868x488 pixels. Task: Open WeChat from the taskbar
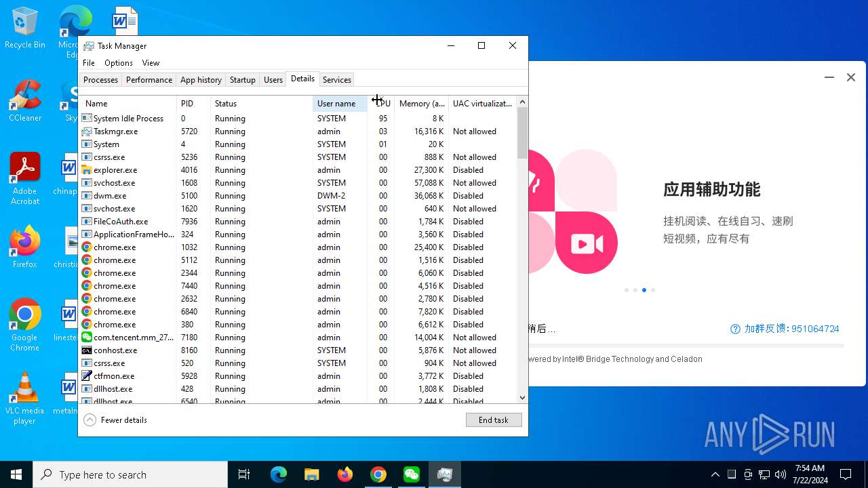(411, 474)
